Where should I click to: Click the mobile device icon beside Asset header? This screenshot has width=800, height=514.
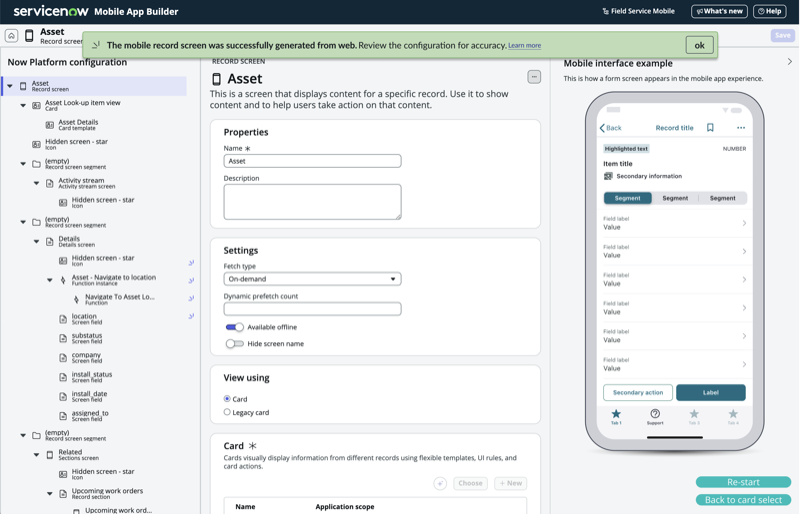point(29,36)
